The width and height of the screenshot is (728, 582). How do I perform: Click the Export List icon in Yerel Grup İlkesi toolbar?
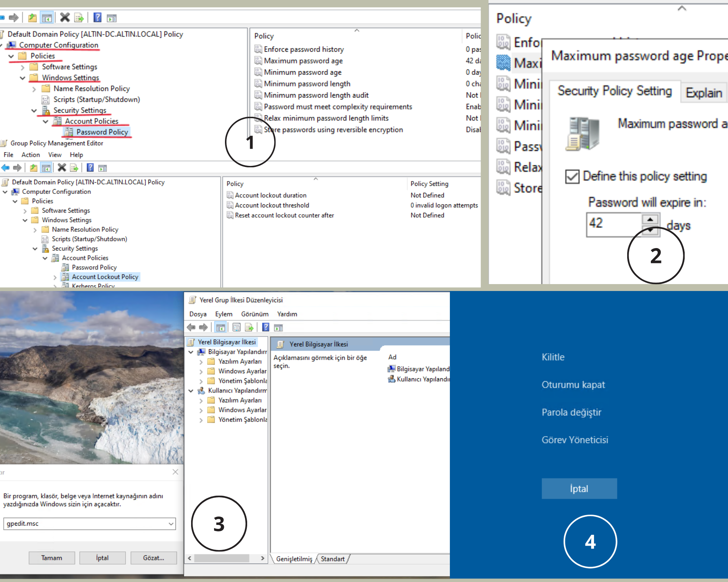tap(249, 327)
